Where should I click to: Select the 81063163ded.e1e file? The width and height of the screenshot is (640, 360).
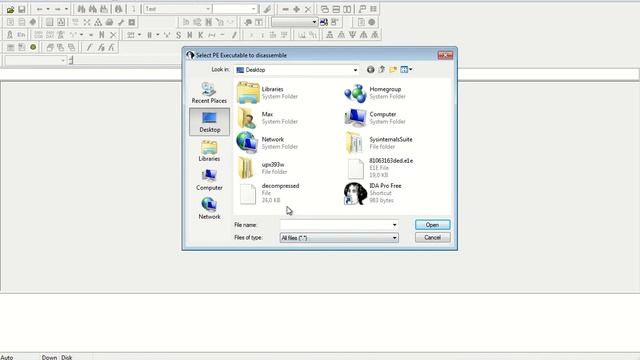[379, 168]
